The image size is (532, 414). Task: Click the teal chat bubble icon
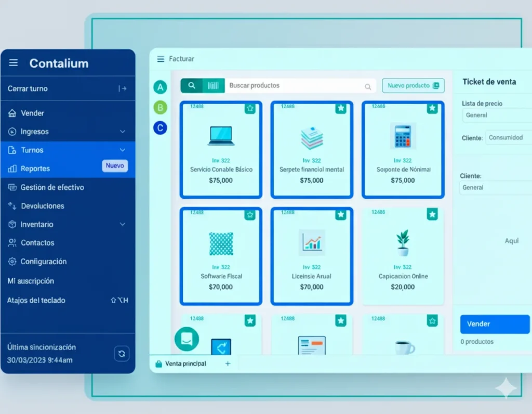[x=187, y=339]
